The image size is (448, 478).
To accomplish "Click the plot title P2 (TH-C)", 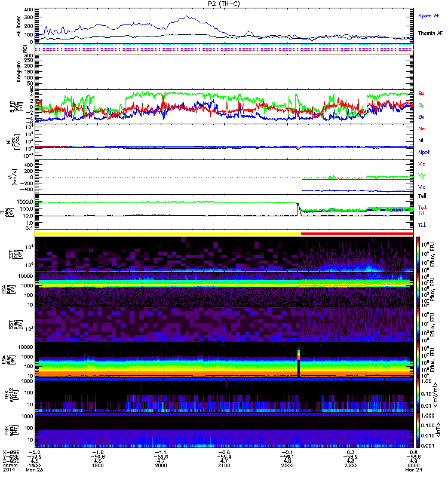I will point(224,4).
